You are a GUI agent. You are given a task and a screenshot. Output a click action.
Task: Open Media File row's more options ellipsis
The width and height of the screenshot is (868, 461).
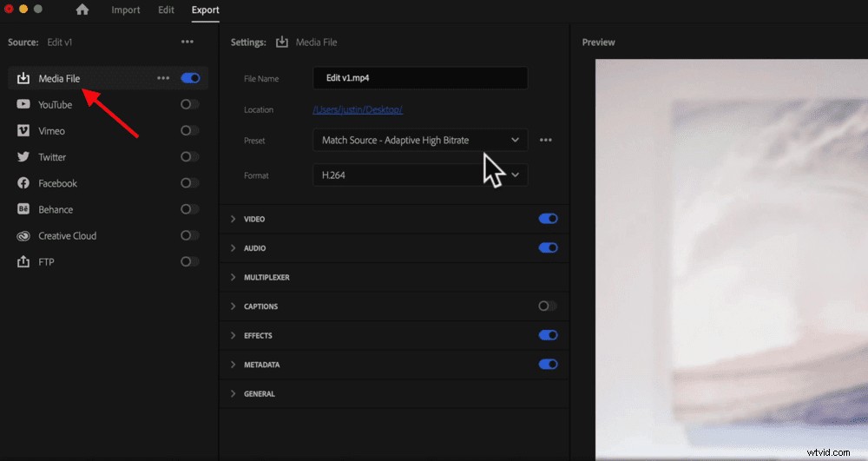[x=163, y=78]
